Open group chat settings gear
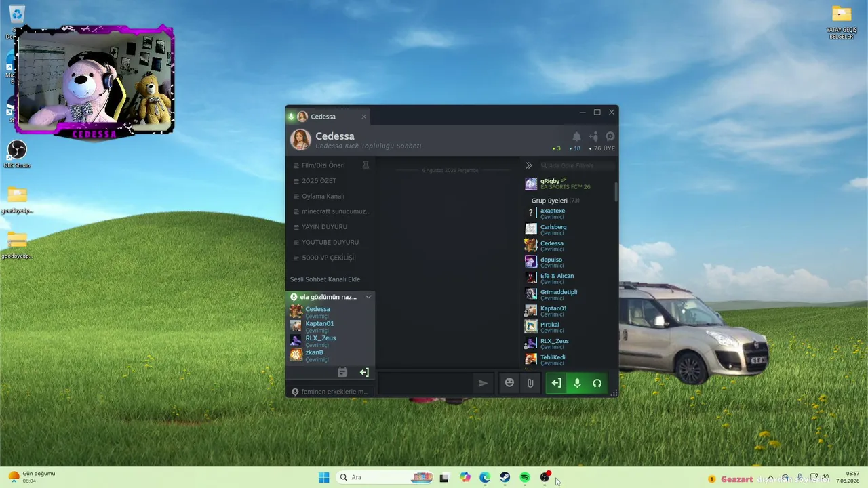 pyautogui.click(x=610, y=137)
